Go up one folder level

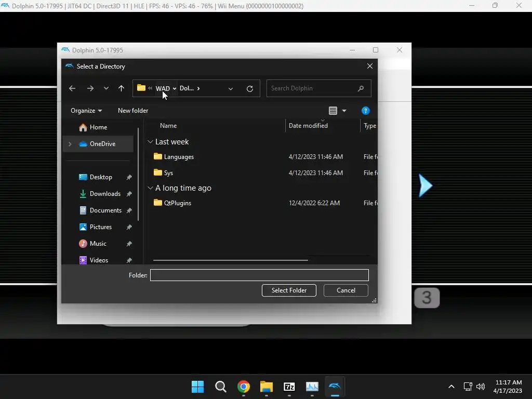coord(121,88)
